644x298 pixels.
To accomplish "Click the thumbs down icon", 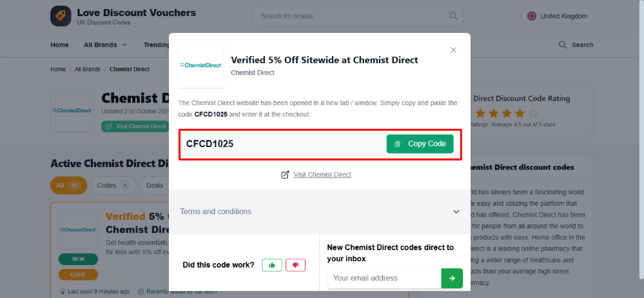I will (295, 265).
